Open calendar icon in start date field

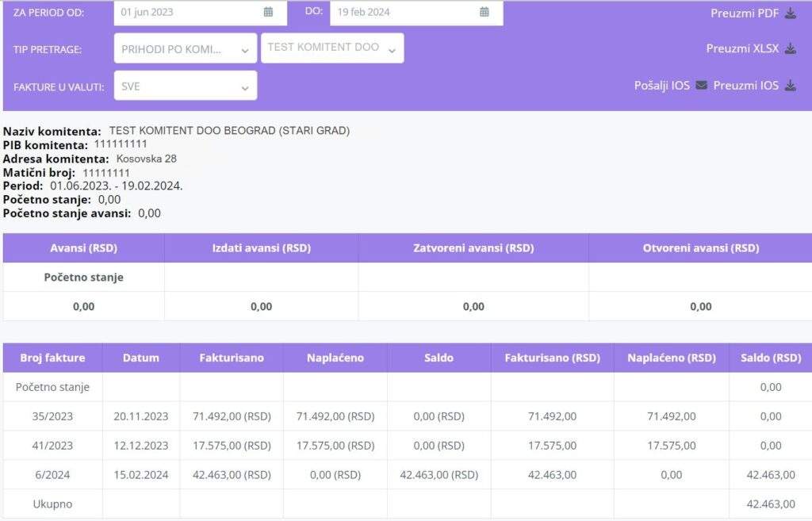click(x=268, y=12)
